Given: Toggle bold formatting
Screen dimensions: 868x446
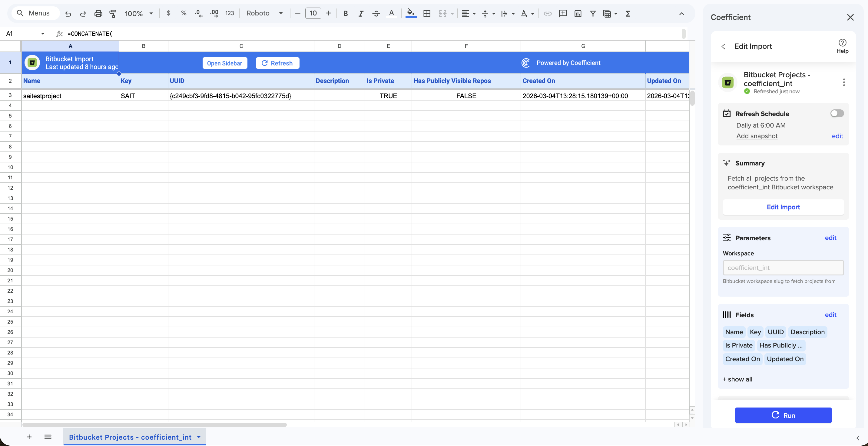Looking at the screenshot, I should [345, 14].
